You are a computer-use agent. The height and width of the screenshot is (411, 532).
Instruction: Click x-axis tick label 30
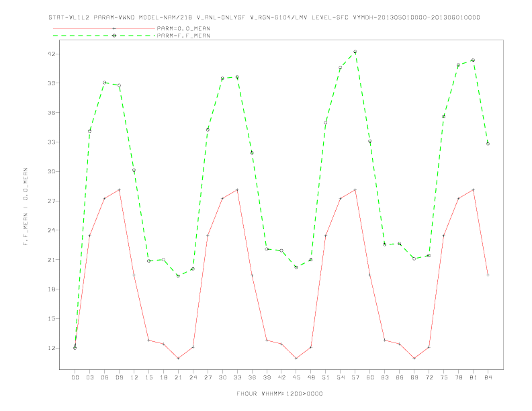click(222, 377)
